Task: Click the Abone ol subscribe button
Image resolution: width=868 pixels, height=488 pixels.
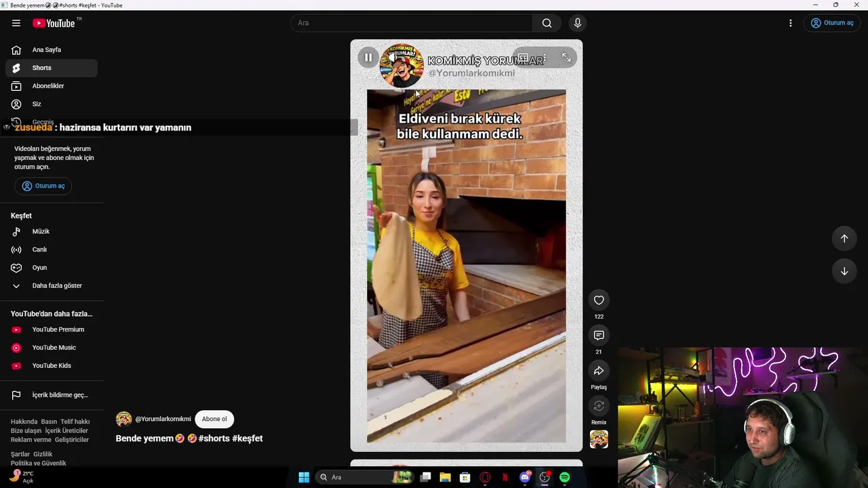Action: click(214, 419)
